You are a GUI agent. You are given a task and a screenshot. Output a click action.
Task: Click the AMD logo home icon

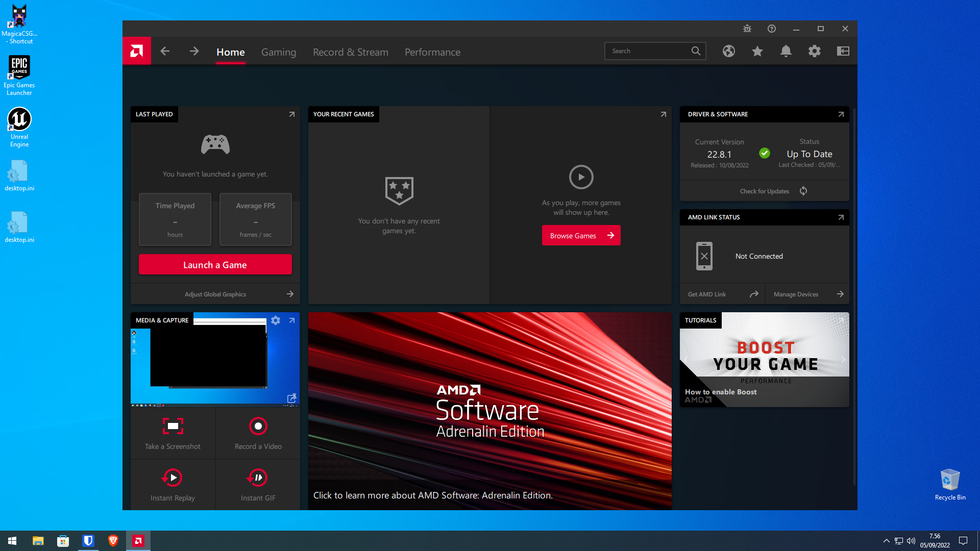coord(136,51)
